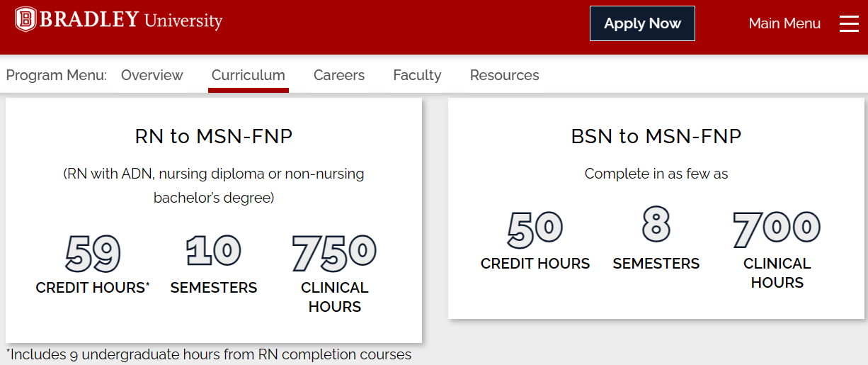The width and height of the screenshot is (868, 365).
Task: Open the hamburger menu icon
Action: point(849,24)
